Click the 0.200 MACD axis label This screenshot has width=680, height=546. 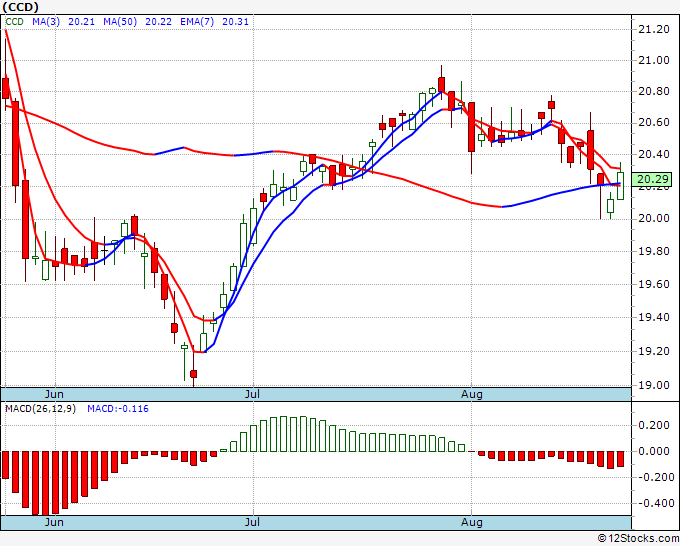tap(654, 425)
